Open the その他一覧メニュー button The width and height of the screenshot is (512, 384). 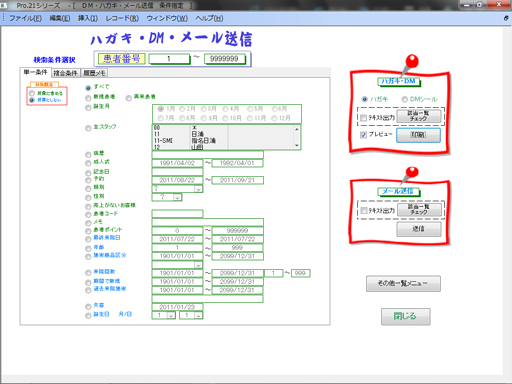(403, 284)
